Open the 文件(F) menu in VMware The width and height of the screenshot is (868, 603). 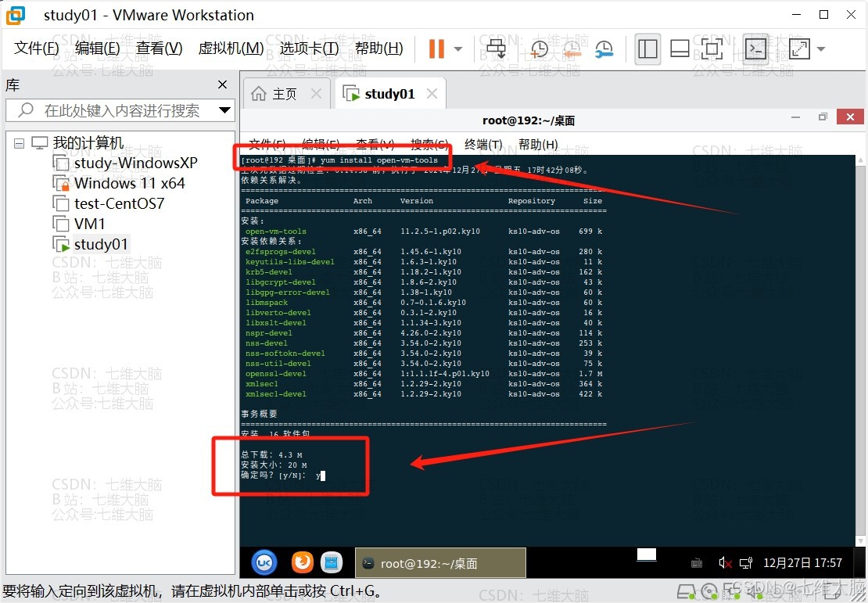pos(36,48)
